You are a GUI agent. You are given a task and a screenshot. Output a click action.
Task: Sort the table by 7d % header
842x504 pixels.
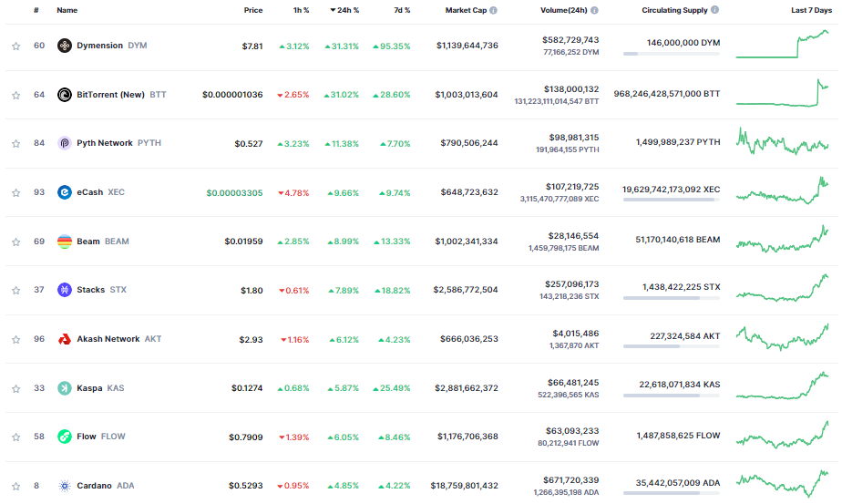[401, 11]
